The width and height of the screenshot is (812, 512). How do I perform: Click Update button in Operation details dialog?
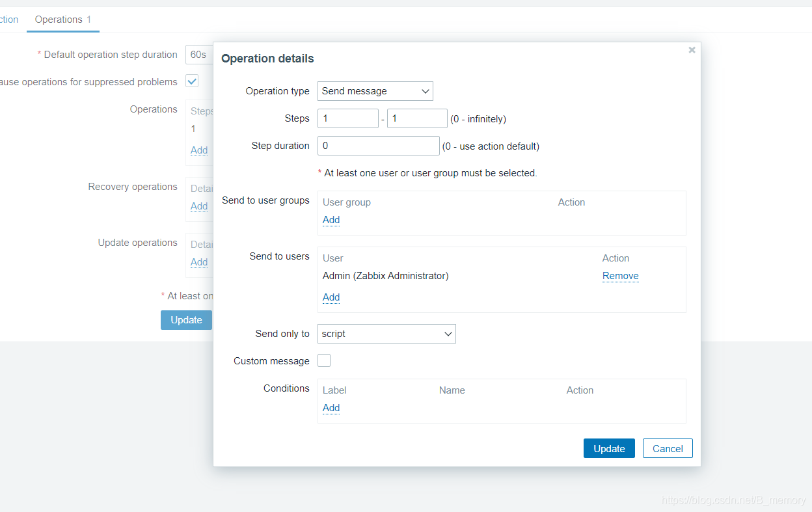(x=609, y=448)
